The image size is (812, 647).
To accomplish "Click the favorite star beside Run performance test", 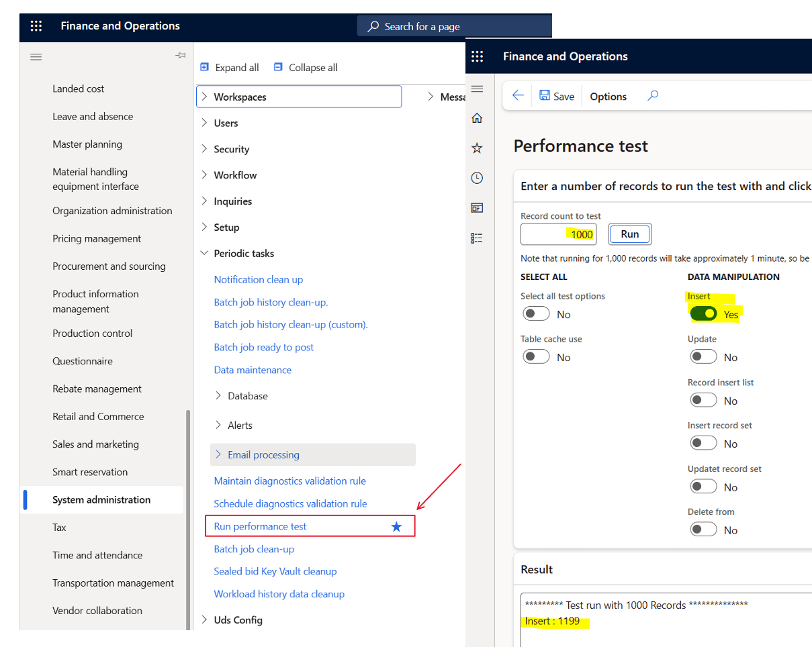I will (396, 527).
